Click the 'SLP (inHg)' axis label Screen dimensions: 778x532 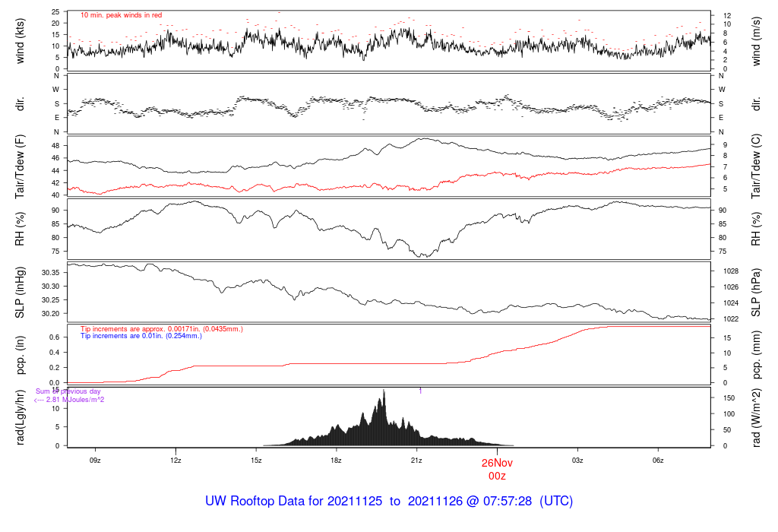coord(20,293)
